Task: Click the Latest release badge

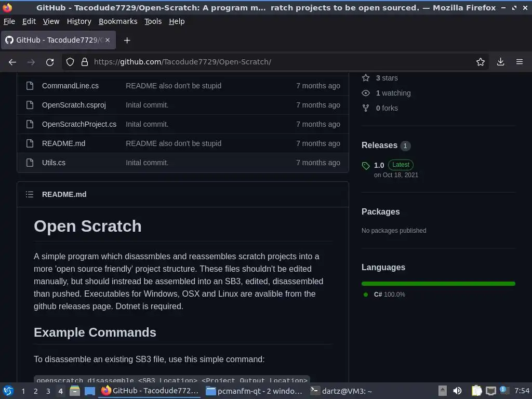Action: pyautogui.click(x=401, y=165)
